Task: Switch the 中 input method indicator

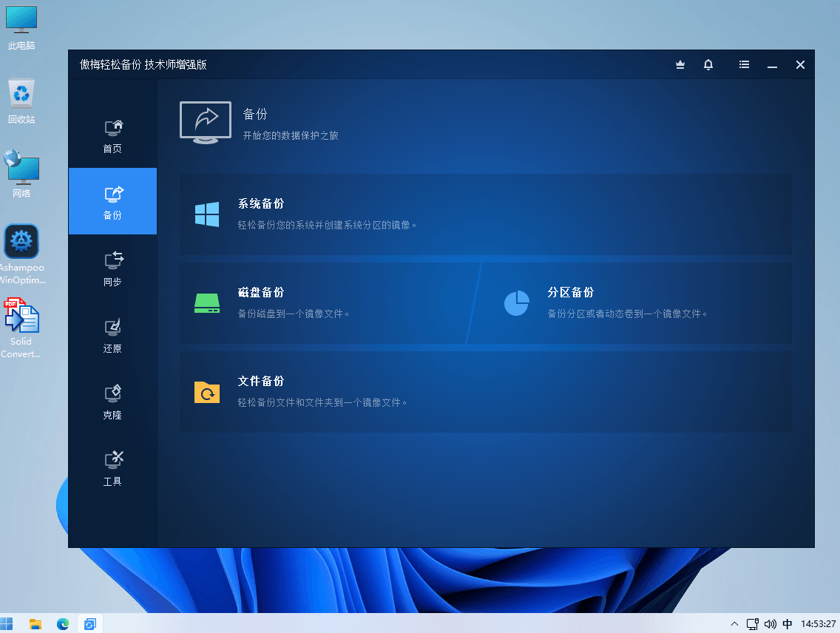Action: coord(787,624)
